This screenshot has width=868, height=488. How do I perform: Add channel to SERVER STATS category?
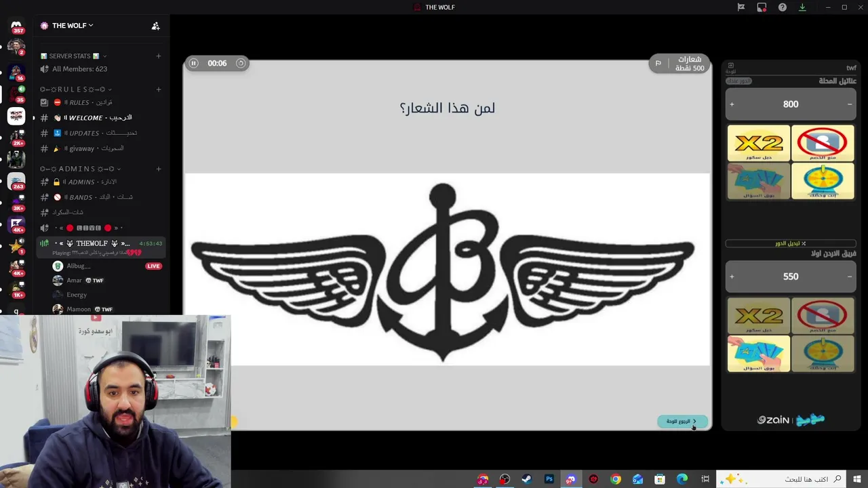point(159,56)
